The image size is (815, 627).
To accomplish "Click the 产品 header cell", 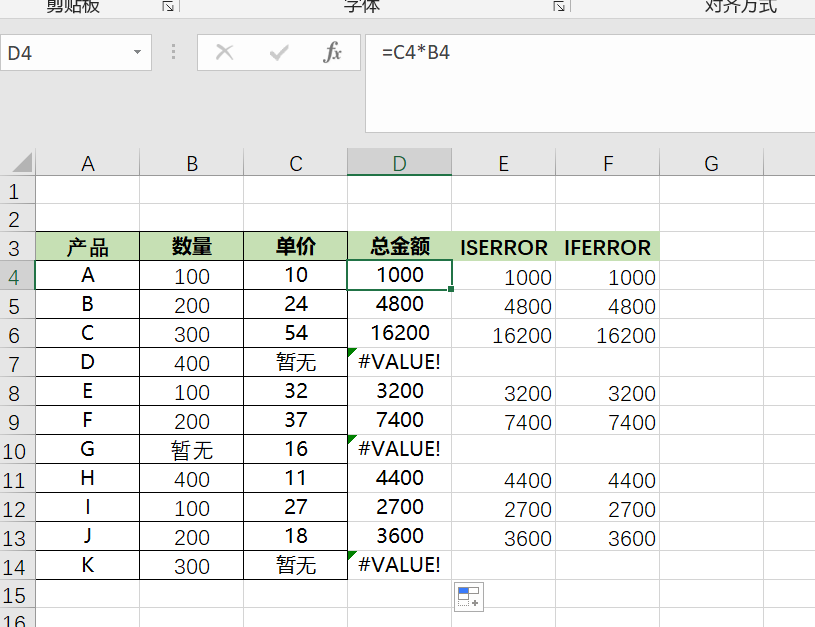I will pos(88,246).
